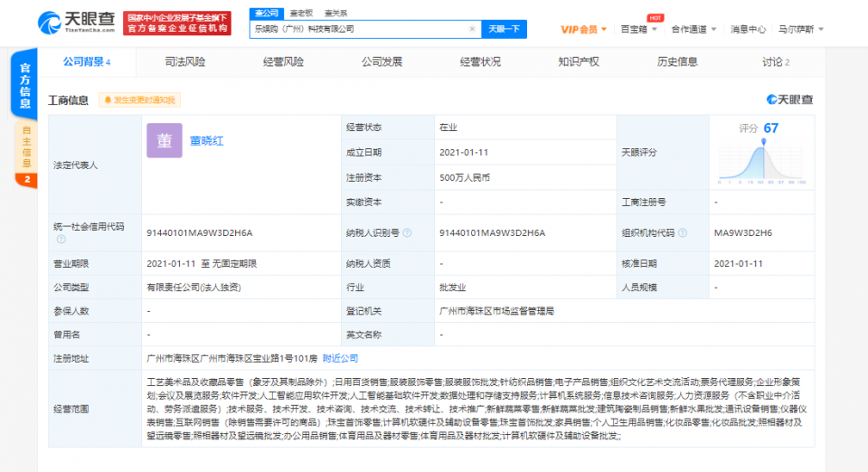Click the 广州市海珠区市场监督管理局 registry text
868x472 pixels.
(x=496, y=311)
